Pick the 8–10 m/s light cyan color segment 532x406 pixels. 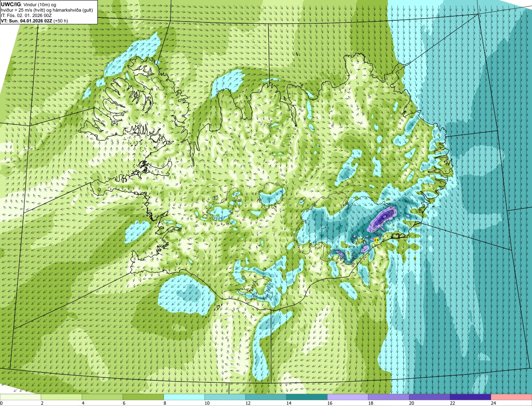[x=185, y=397]
